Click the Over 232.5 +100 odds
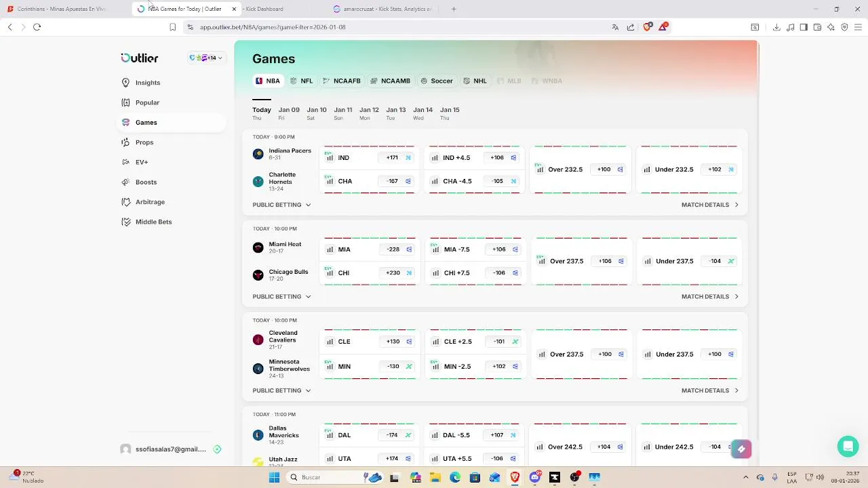Screen dimensions: 868x488 610,169
